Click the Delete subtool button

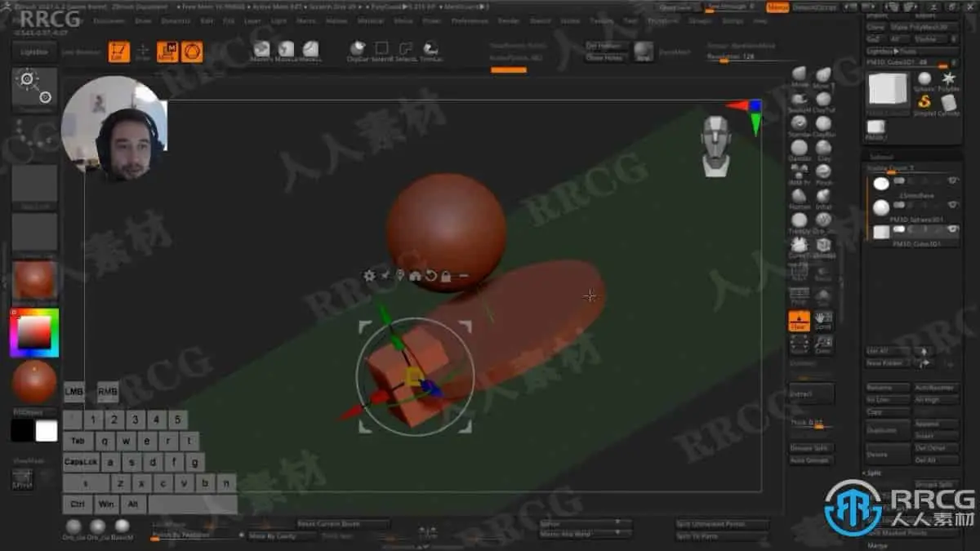tap(888, 454)
